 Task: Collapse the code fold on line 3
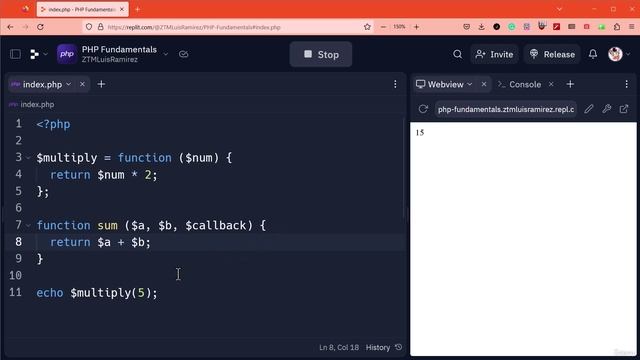click(x=28, y=158)
